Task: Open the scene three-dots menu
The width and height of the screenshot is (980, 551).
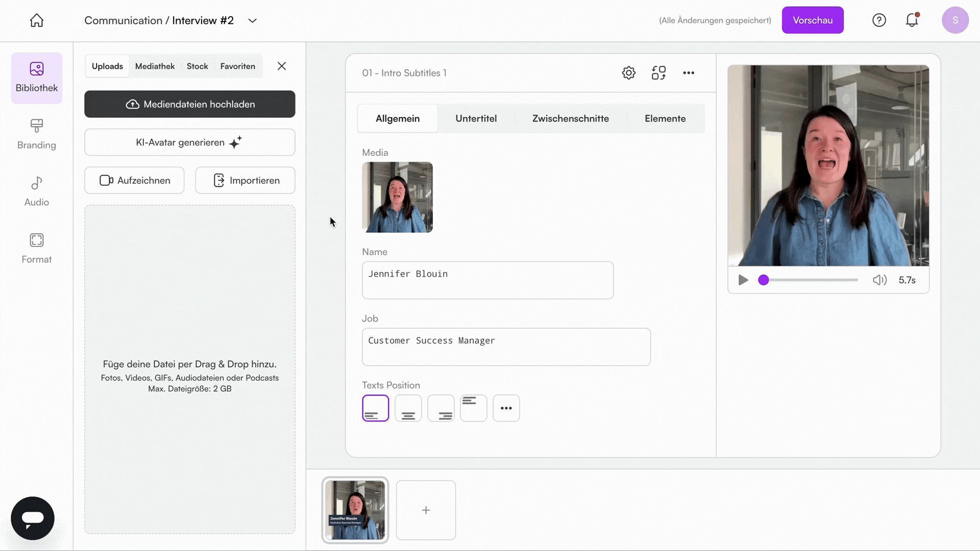Action: pos(689,73)
